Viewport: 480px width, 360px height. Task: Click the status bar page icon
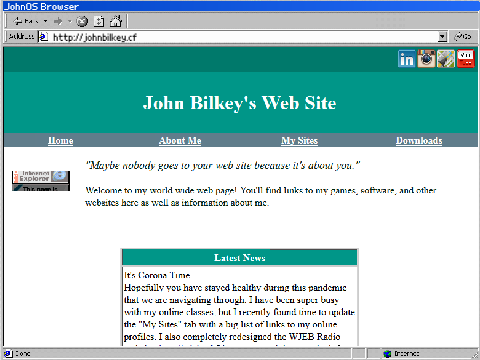(8, 353)
